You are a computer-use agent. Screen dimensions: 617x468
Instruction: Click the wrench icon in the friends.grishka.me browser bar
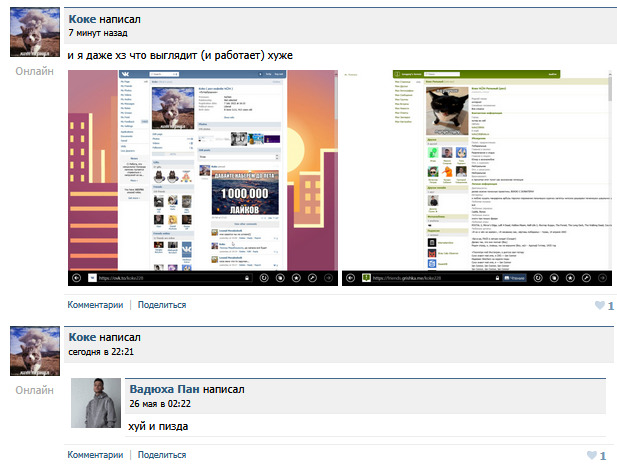[x=586, y=278]
